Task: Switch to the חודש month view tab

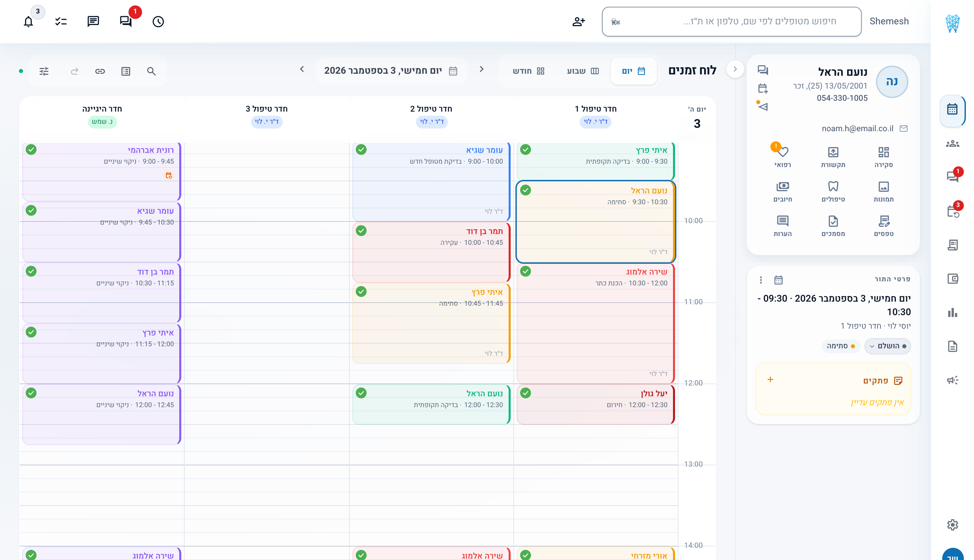Action: [528, 71]
